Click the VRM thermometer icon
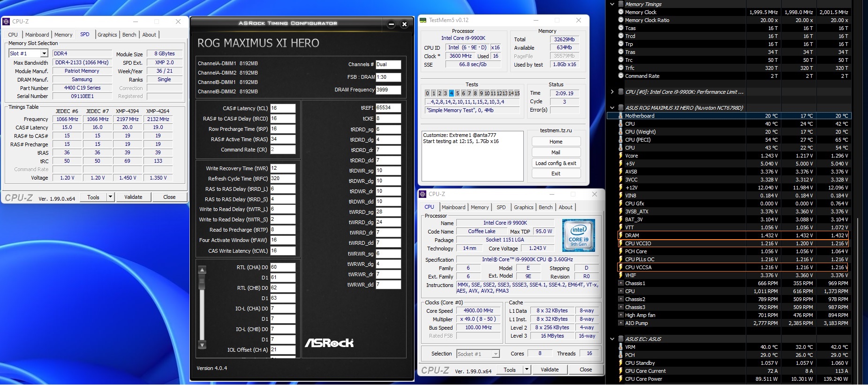The image size is (868, 385). click(x=621, y=347)
